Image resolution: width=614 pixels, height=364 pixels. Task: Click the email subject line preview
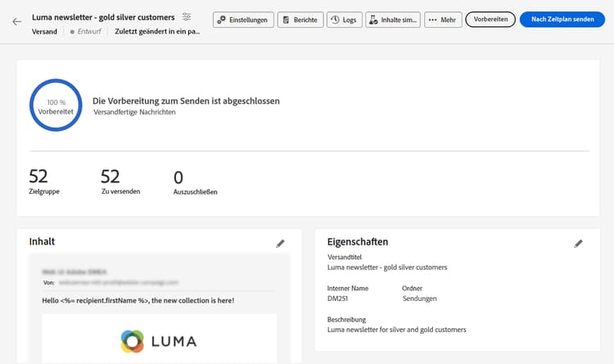pyautogui.click(x=138, y=300)
